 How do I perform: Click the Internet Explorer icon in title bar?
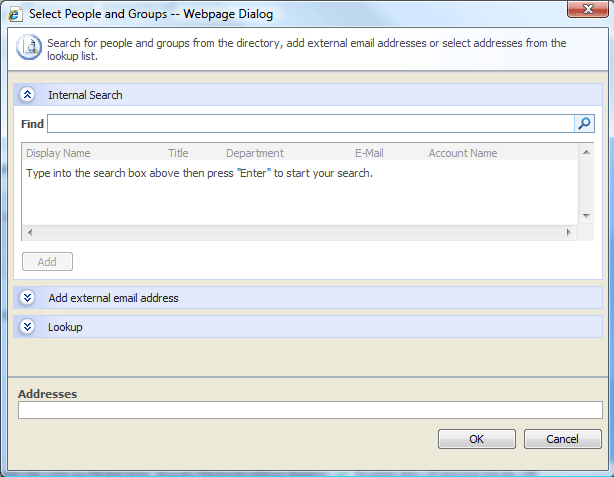pos(13,12)
